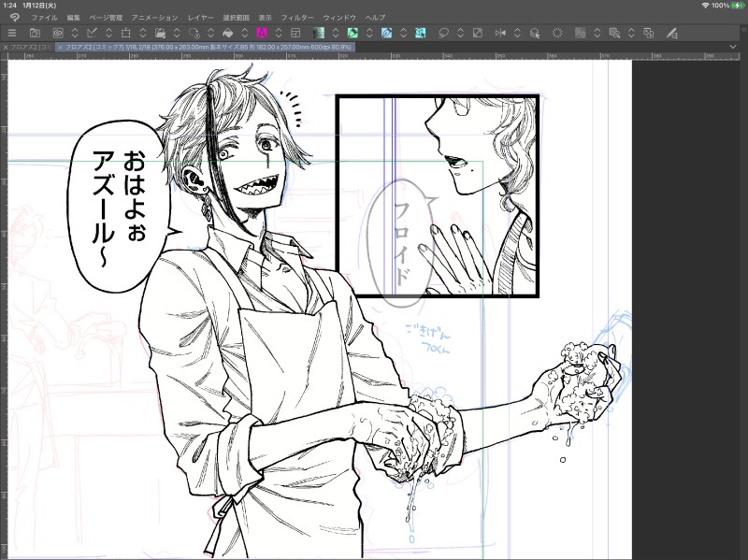748x560 pixels.
Task: Click the image search magnifier icon
Action: pos(614,33)
